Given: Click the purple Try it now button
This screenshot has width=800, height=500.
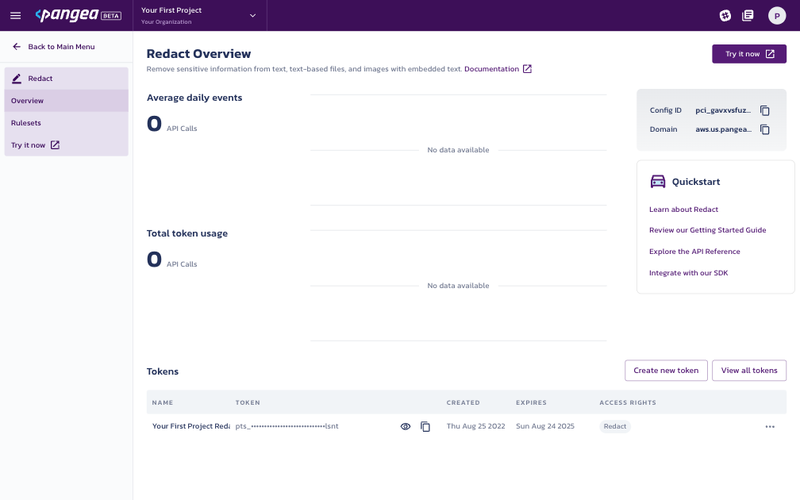Looking at the screenshot, I should coord(749,54).
